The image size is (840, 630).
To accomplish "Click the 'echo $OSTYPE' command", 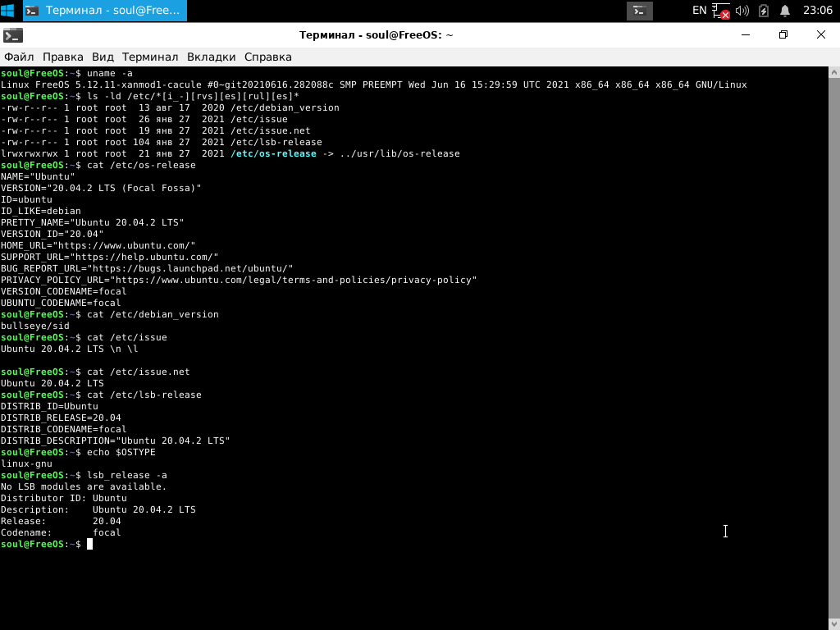I will pyautogui.click(x=121, y=452).
